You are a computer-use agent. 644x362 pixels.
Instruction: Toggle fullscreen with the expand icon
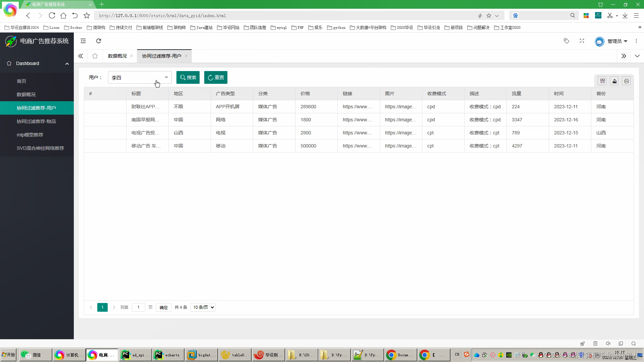pyautogui.click(x=582, y=41)
